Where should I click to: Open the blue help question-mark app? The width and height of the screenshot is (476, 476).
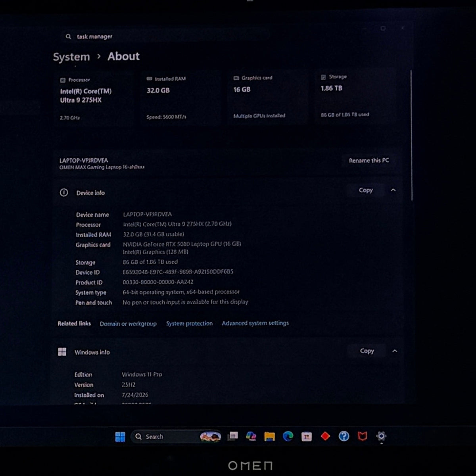(344, 436)
